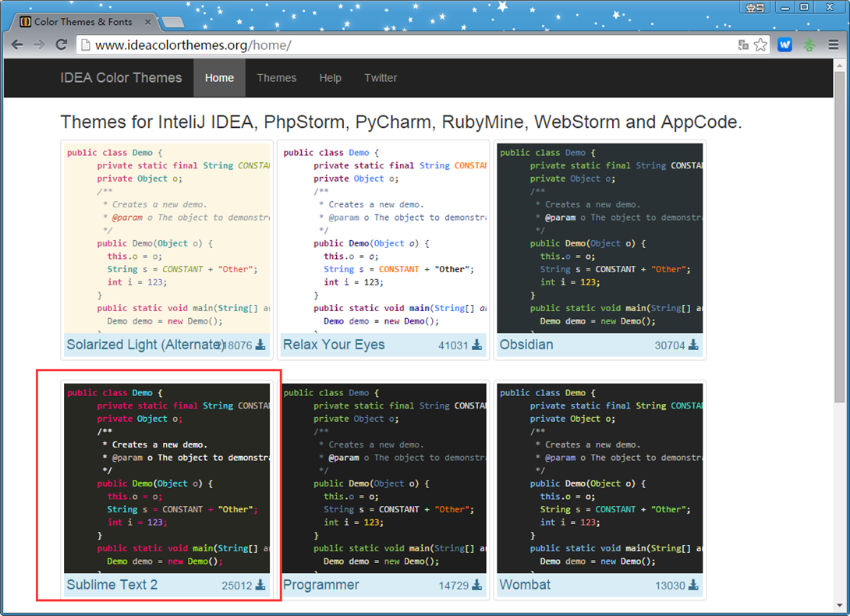The image size is (850, 616).
Task: Click the Relax Your Eyes code preview
Action: 383,238
